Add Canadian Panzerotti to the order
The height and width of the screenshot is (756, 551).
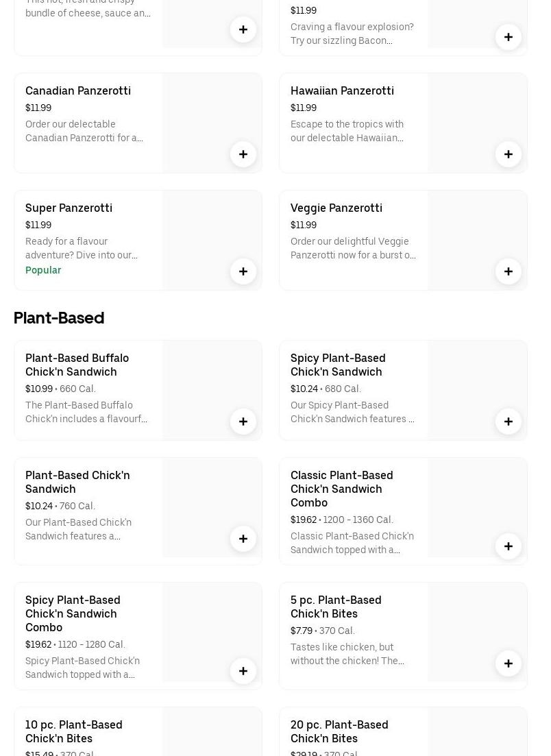tap(243, 154)
